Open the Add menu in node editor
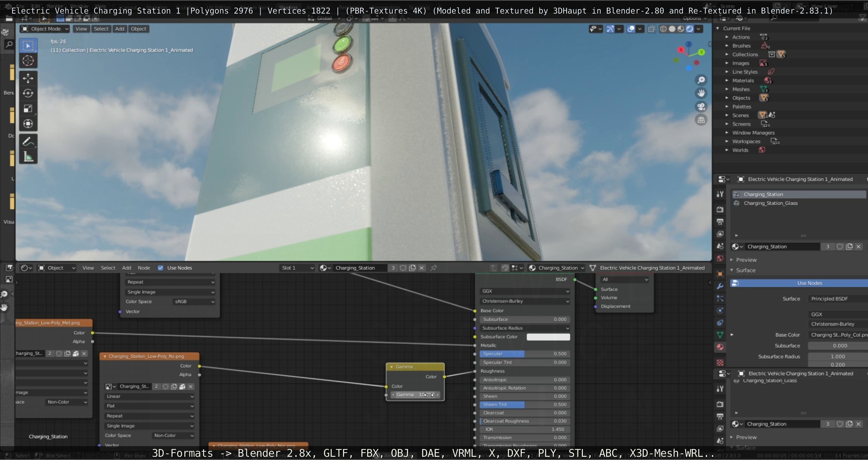The width and height of the screenshot is (868, 460). [126, 268]
